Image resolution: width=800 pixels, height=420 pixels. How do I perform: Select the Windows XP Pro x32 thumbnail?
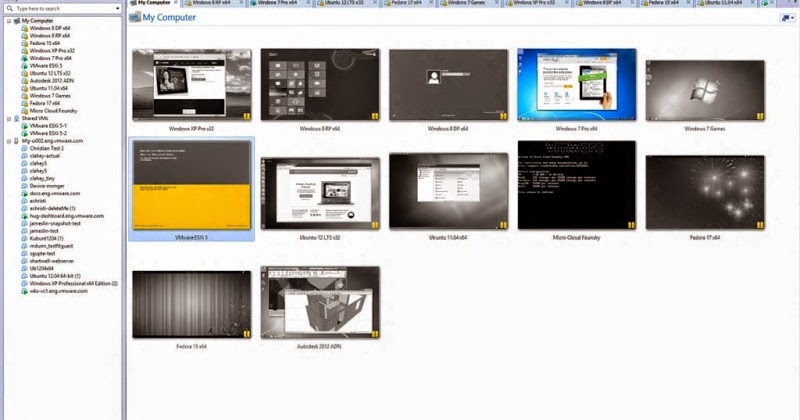tap(192, 85)
